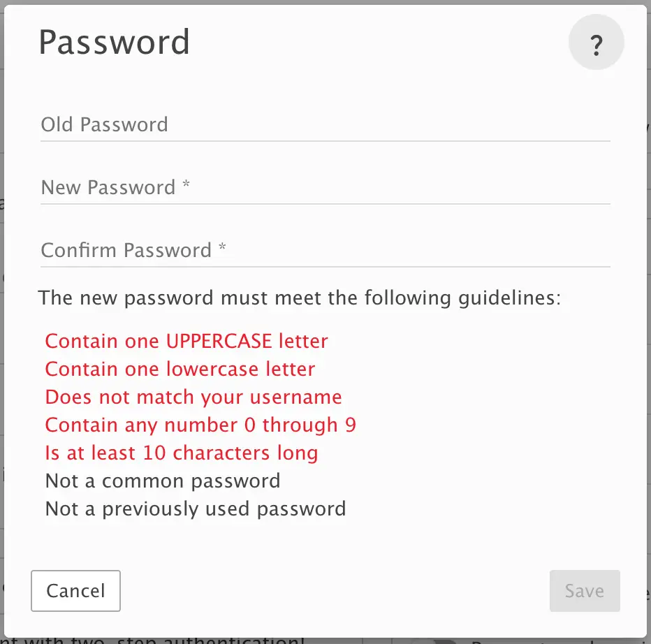Click the guidelines introduction sentence
Screen dimensions: 651x644
click(300, 298)
